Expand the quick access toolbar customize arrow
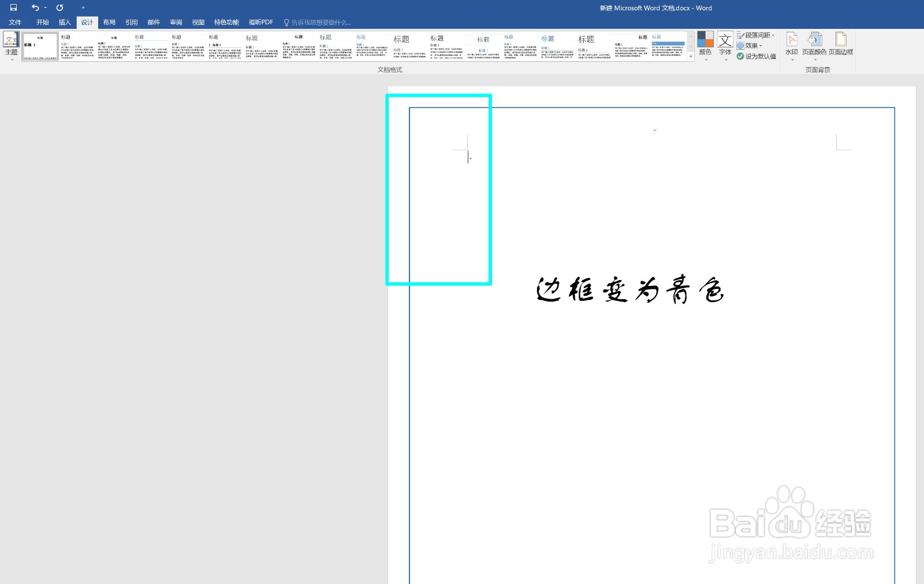Screen dimensions: 924x584 [83, 8]
